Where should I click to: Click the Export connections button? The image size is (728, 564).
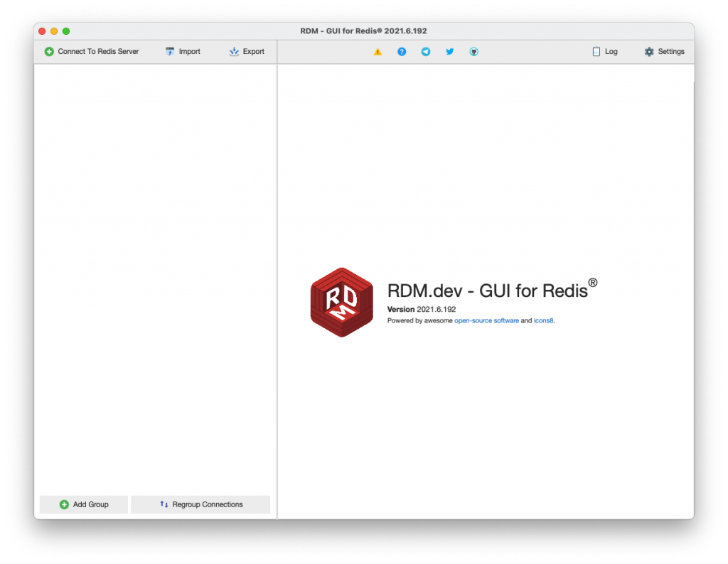247,51
